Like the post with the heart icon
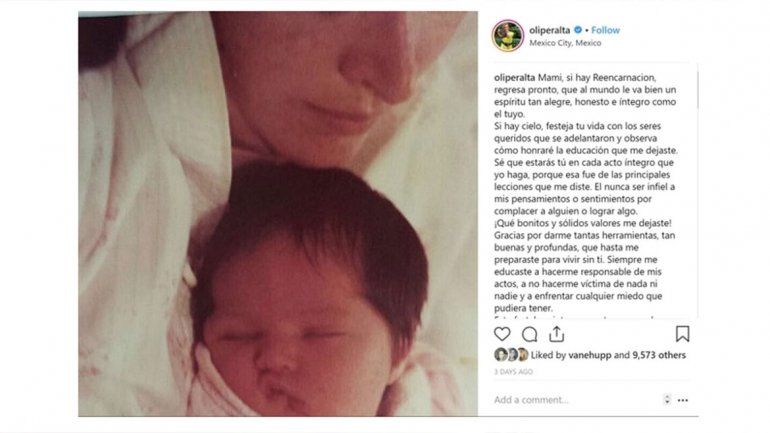Screen dimensions: 770x433 point(502,334)
